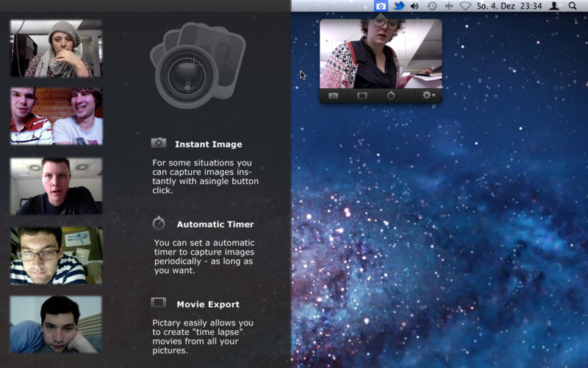Select thumbnail of woman in gray beanie
The width and height of the screenshot is (588, 368).
coord(56,49)
